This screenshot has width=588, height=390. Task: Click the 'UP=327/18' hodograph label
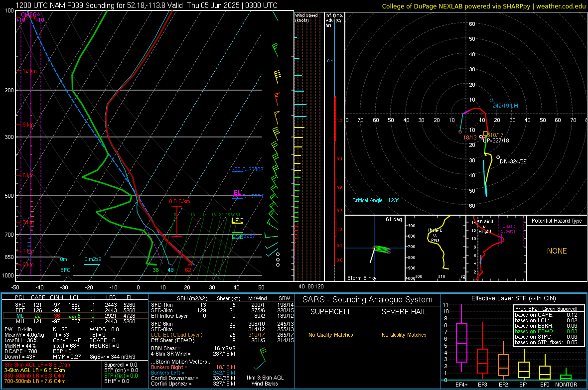pos(496,140)
